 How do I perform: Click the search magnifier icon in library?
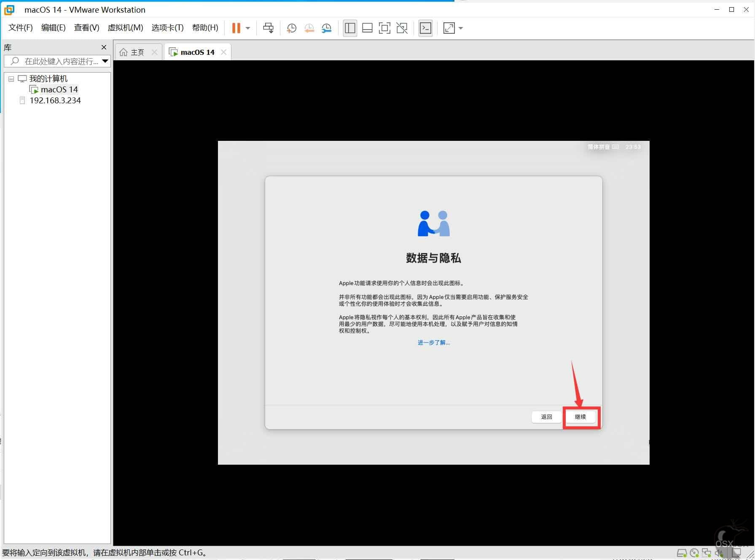click(x=15, y=61)
